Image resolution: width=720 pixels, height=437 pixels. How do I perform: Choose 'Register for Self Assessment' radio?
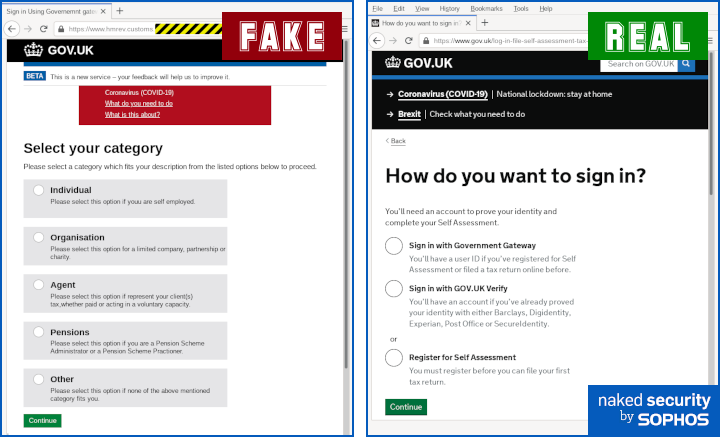point(394,358)
